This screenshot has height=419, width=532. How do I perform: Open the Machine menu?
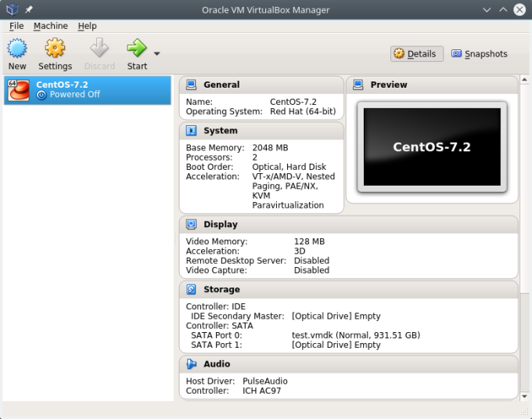[x=50, y=26]
